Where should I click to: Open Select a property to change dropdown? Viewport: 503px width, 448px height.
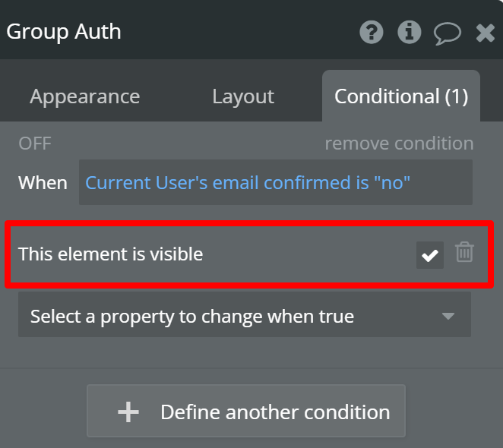coord(245,314)
